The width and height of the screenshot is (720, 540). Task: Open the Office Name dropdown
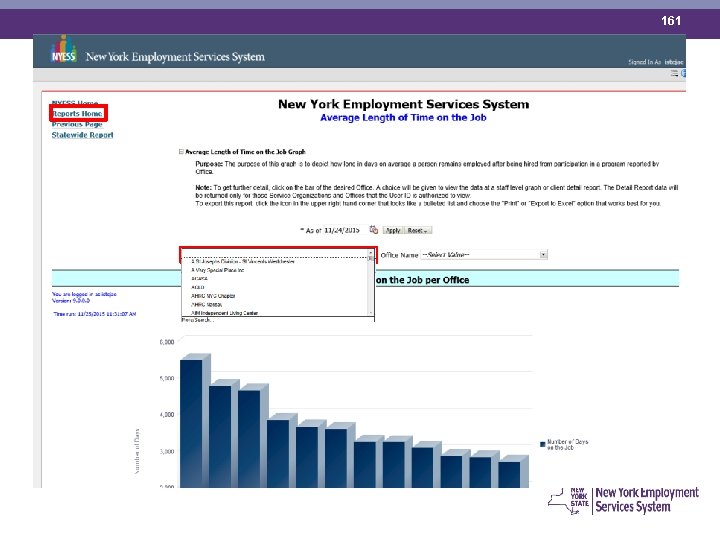484,254
